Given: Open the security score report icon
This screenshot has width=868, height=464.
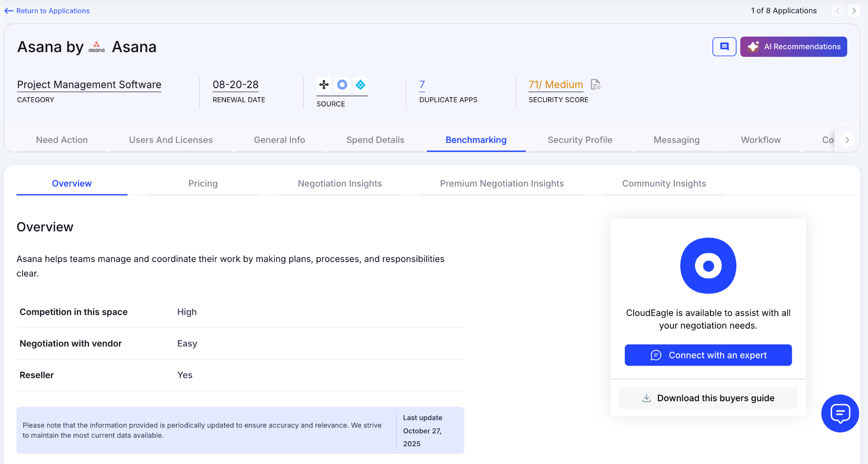Looking at the screenshot, I should click(595, 85).
